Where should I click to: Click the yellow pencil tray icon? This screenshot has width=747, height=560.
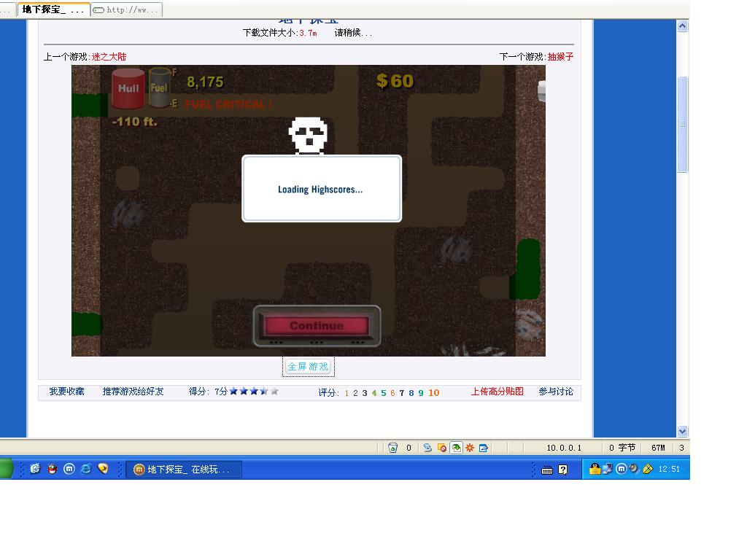[648, 469]
